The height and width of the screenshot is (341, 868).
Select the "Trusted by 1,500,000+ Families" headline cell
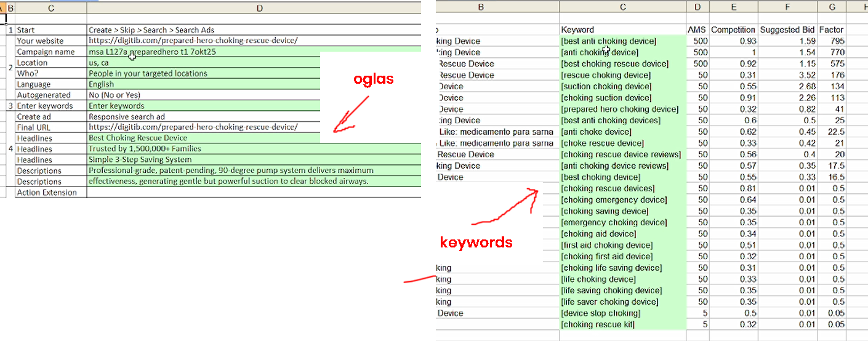[x=145, y=149]
